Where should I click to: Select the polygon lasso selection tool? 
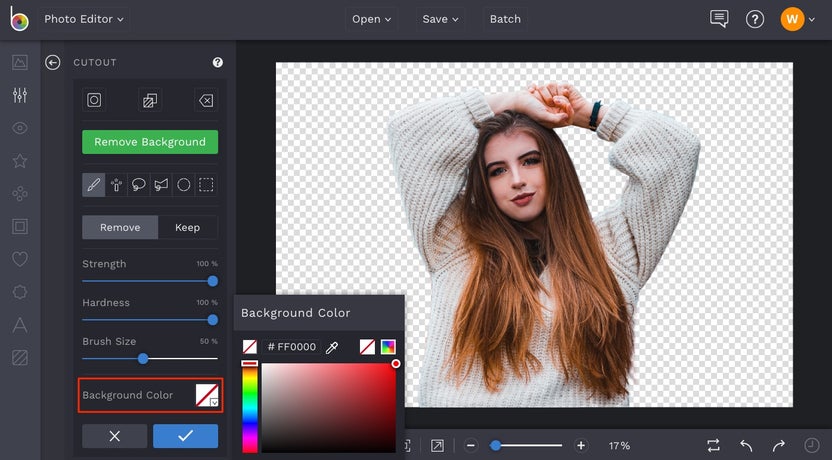point(161,185)
